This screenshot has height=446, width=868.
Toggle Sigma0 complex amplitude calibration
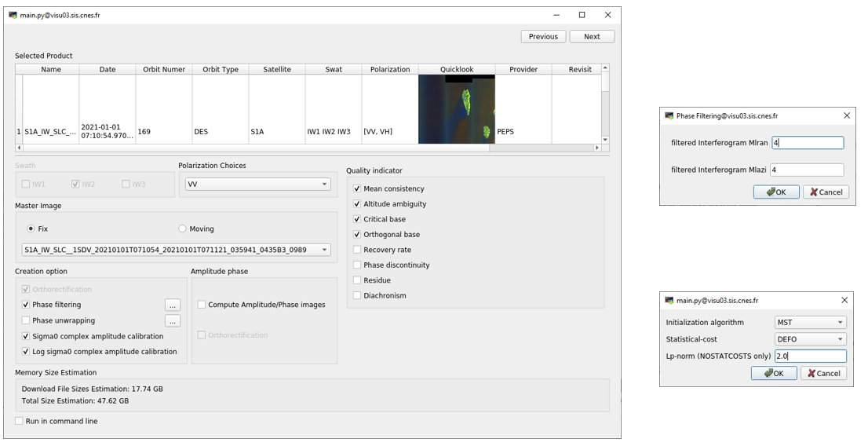[x=25, y=336]
